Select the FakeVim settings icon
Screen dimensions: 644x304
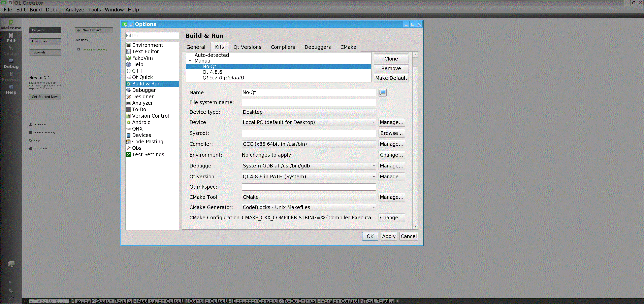tap(129, 58)
